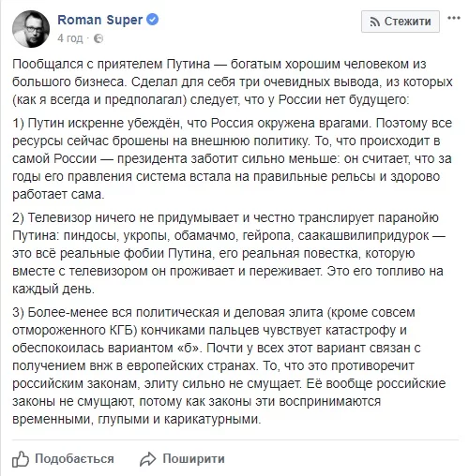
Task: Click the paragraph numbered 3) about элита
Action: pyautogui.click(x=229, y=365)
